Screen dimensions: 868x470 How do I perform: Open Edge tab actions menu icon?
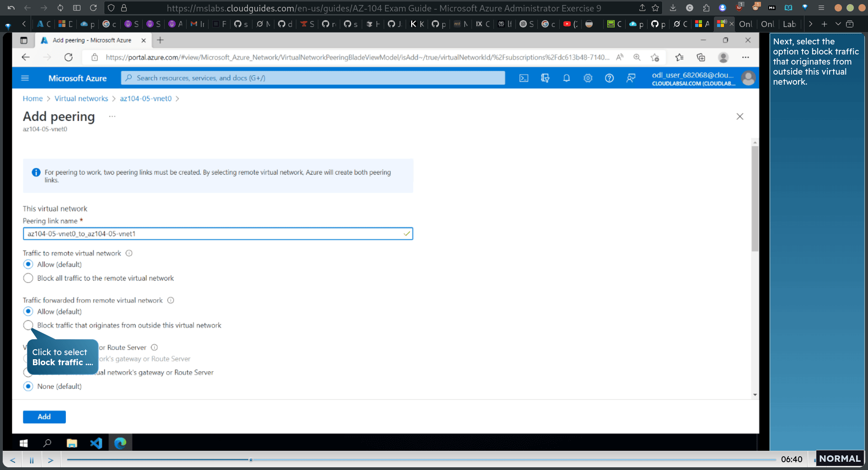click(x=24, y=40)
